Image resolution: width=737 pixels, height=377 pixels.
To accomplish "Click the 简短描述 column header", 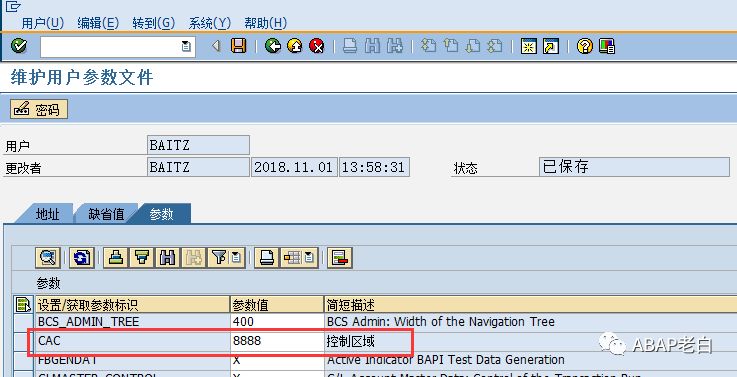I will [x=530, y=306].
